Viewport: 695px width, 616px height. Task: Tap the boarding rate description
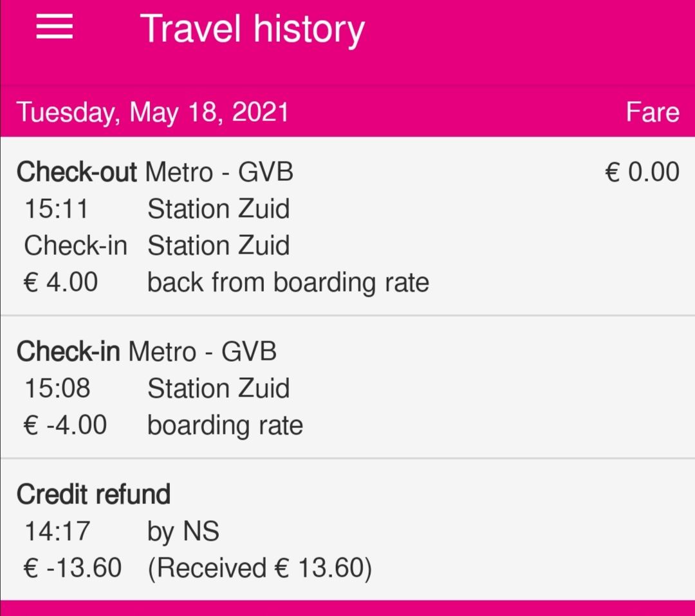point(225,425)
